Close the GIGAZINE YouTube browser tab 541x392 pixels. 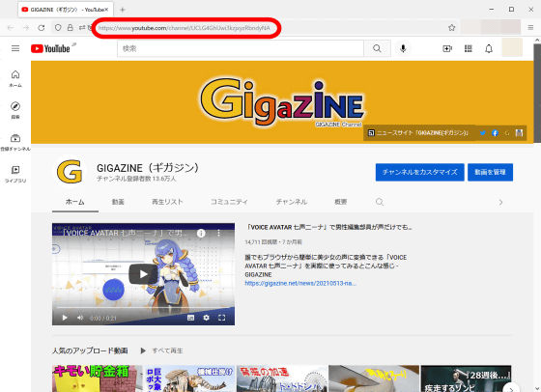[106, 10]
